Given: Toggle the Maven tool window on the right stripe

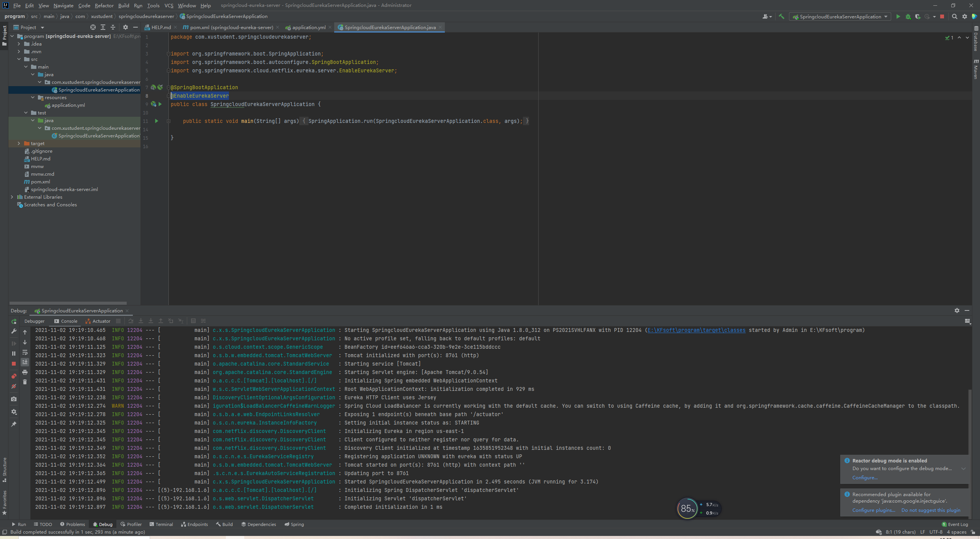Looking at the screenshot, I should 976,69.
